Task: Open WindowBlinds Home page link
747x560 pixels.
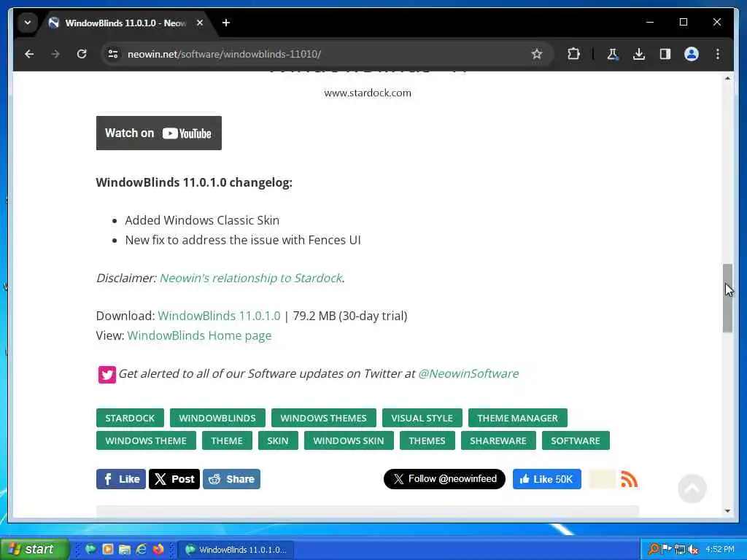Action: (199, 335)
